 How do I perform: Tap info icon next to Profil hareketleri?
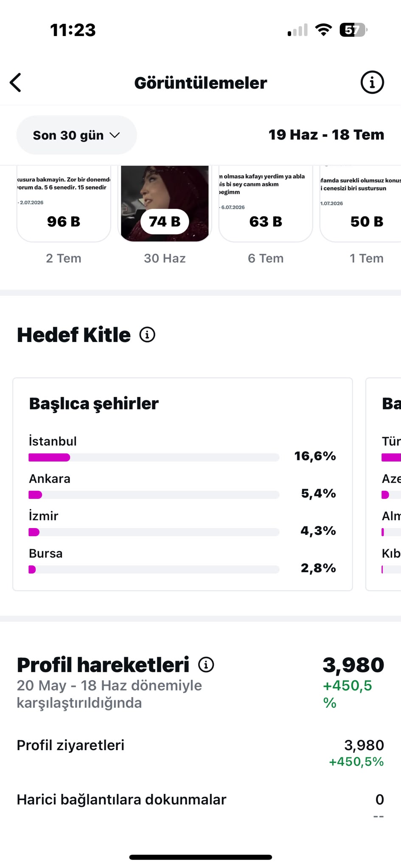[206, 665]
